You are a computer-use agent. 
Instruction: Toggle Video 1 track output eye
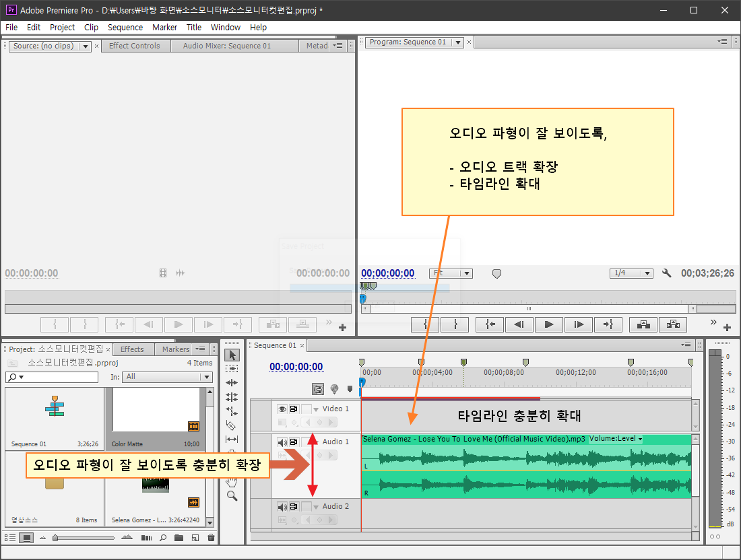click(x=282, y=409)
